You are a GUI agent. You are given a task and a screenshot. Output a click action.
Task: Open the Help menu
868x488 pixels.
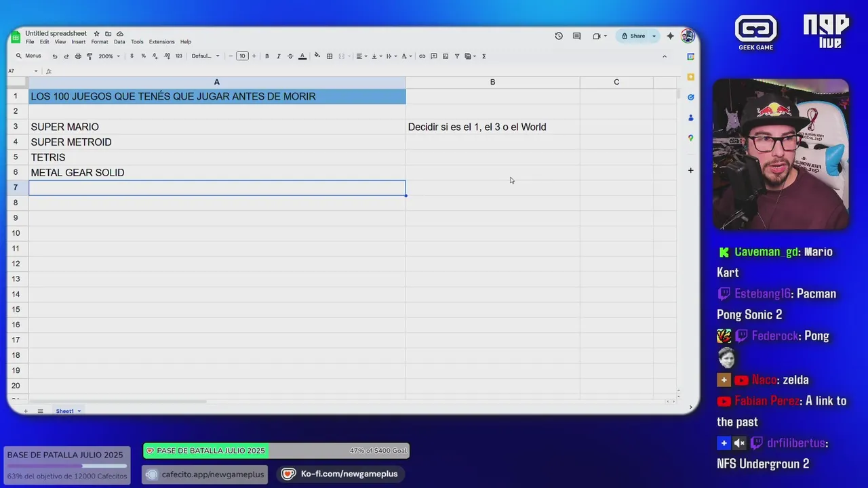186,42
